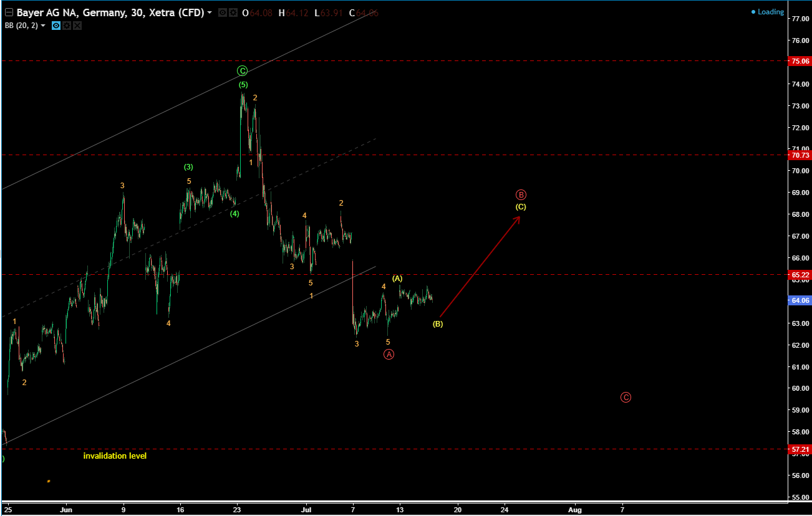Image resolution: width=812 pixels, height=516 pixels.
Task: Click the 'Aug' date on time axis
Action: (575, 509)
